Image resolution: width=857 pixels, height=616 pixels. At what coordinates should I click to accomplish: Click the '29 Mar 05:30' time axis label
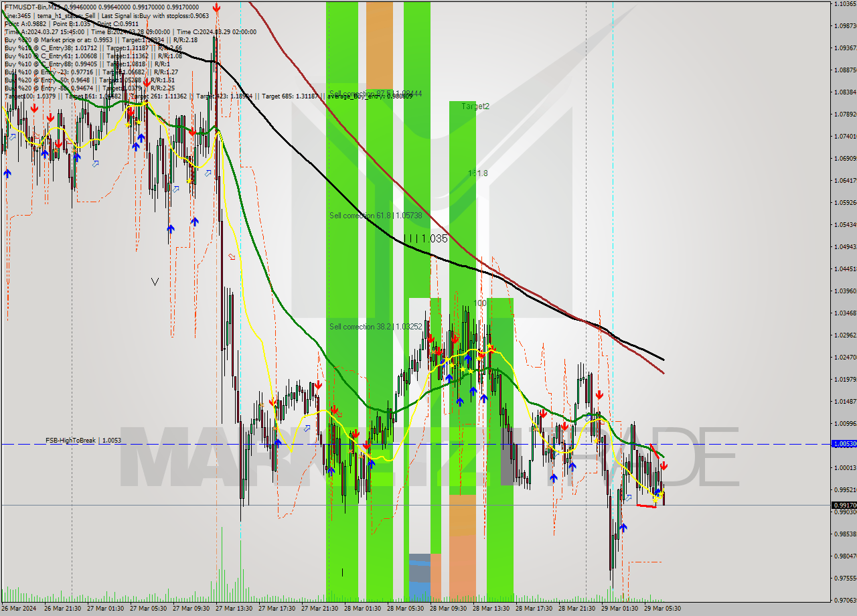pyautogui.click(x=663, y=609)
